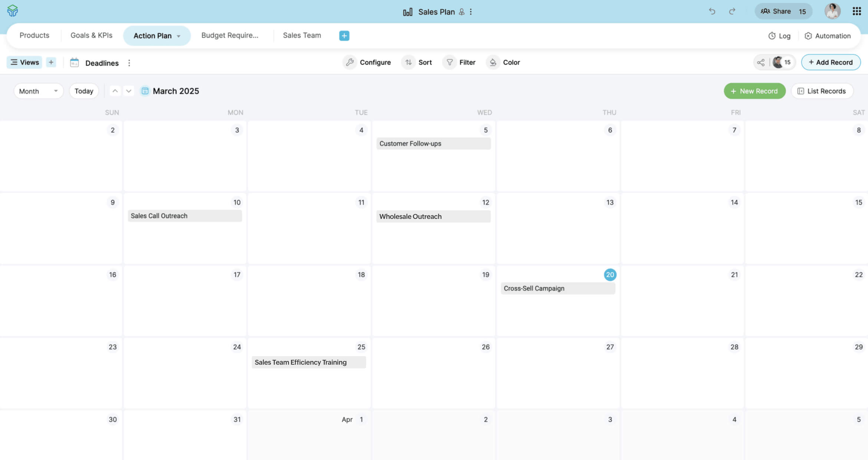Switch to the Goals & KPIs tab
Image resolution: width=868 pixels, height=460 pixels.
pos(91,35)
